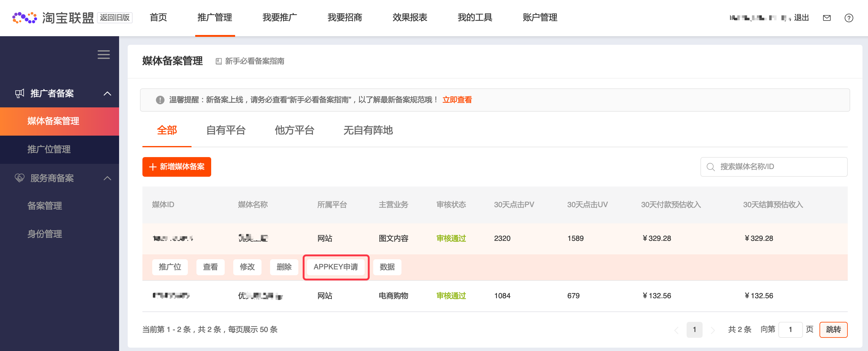Switch to the 他方平台 tab

pos(295,130)
